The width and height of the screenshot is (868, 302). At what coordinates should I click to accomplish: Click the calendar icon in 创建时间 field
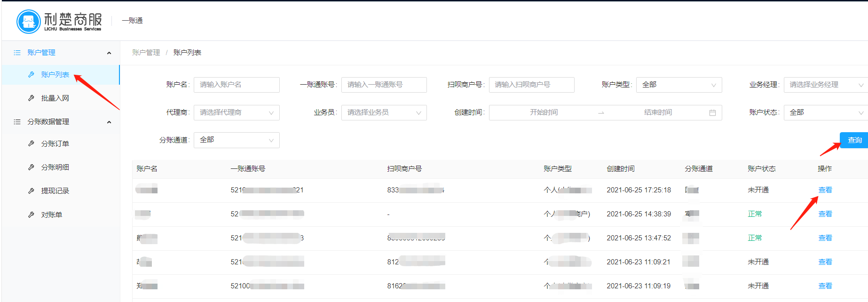pyautogui.click(x=712, y=112)
